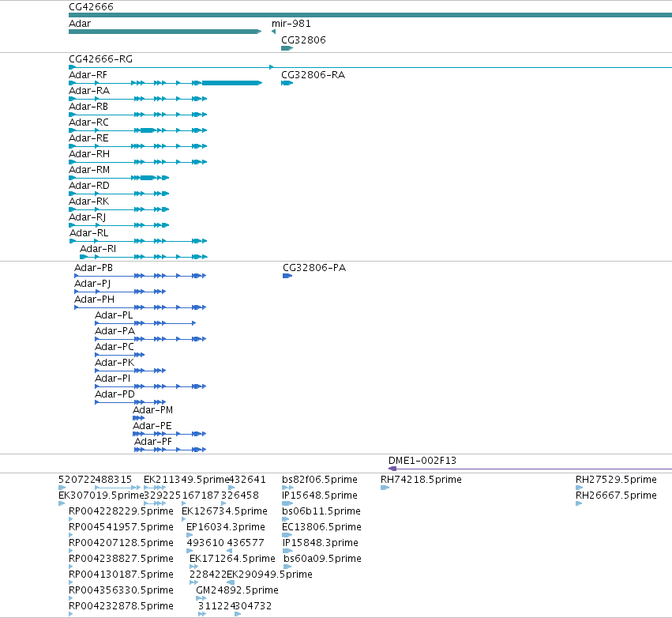The image size is (672, 618).
Task: Select the CG32806-PA protein glyph
Action: pos(287,276)
